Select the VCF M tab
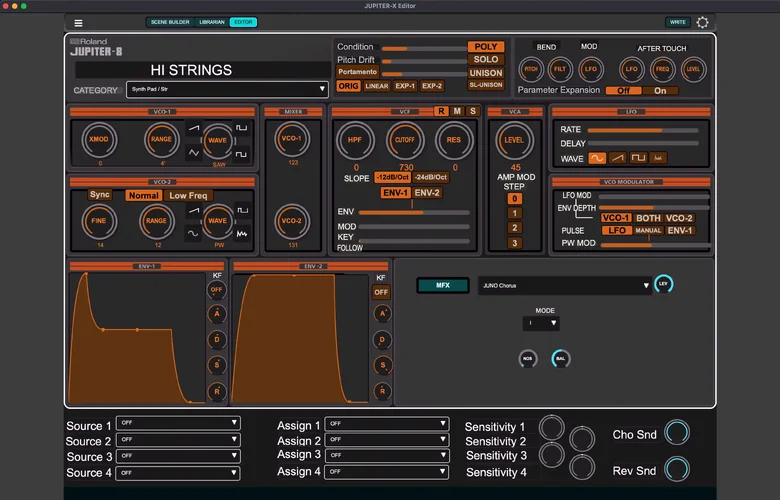 pos(457,111)
